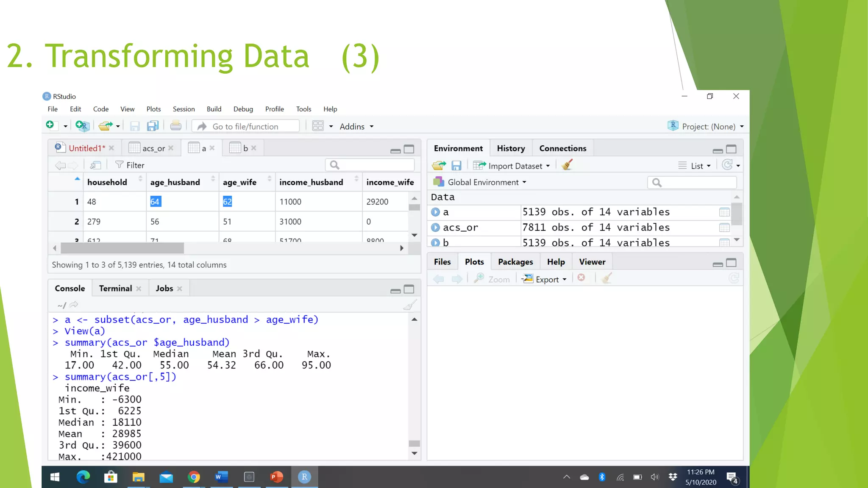Image resolution: width=868 pixels, height=488 pixels.
Task: Expand the recent files dropdown arrow
Action: click(118, 126)
